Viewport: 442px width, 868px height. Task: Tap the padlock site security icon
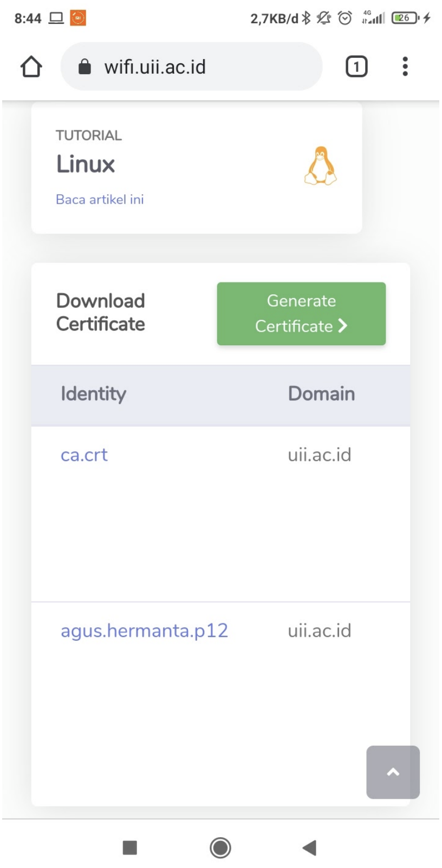[x=85, y=67]
